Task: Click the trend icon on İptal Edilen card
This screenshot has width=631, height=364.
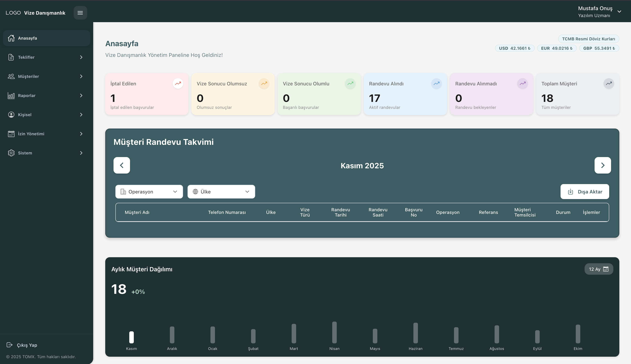Action: click(x=178, y=83)
